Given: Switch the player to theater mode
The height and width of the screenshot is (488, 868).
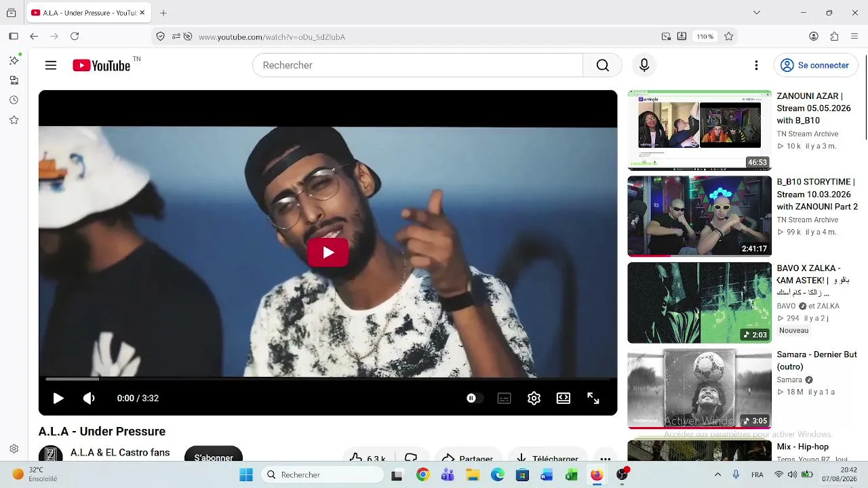Looking at the screenshot, I should [564, 399].
